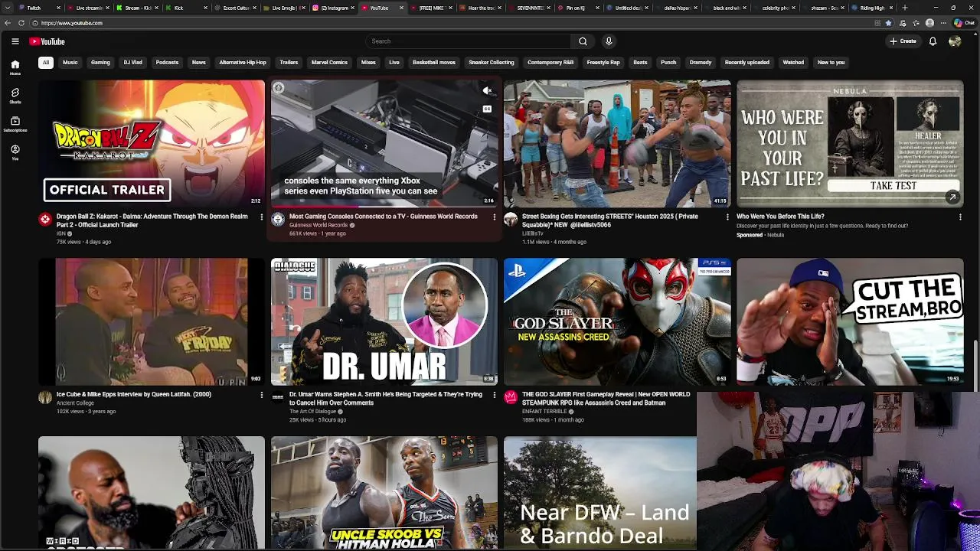This screenshot has width=980, height=551.
Task: Open a new browser tab with plus icon
Action: (904, 8)
